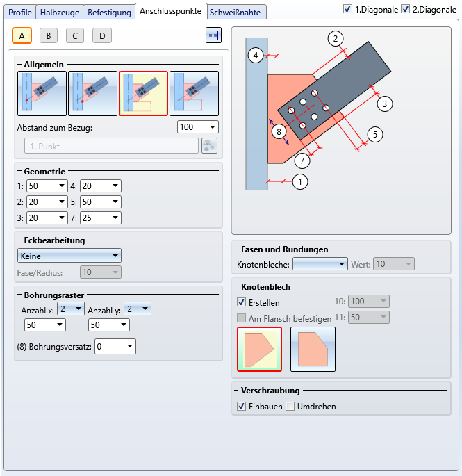Viewport: 462px width, 476px height.
Task: Click dimension marker 5 in preview
Action: (x=375, y=135)
